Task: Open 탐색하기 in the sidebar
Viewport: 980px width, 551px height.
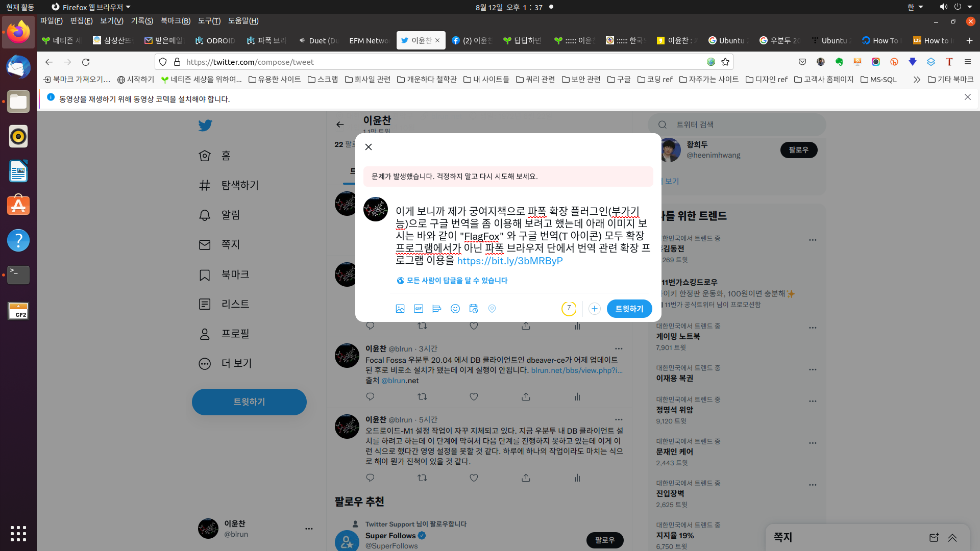Action: (x=229, y=185)
